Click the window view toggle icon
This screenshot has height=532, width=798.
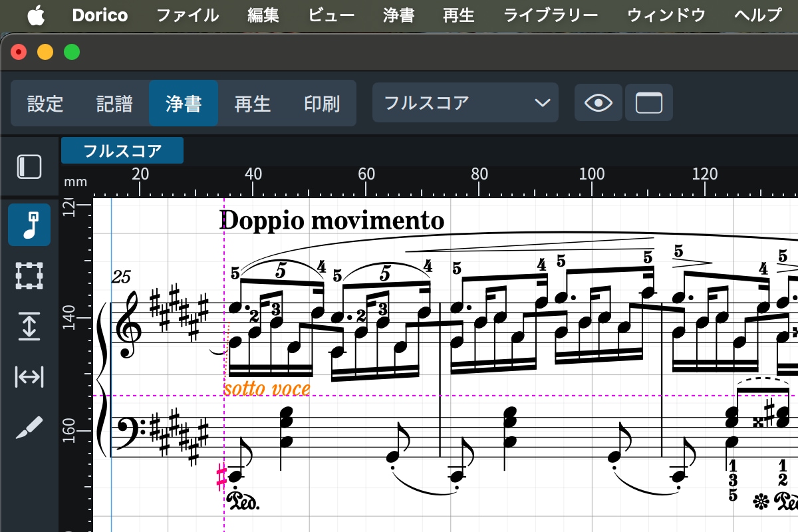(x=649, y=102)
